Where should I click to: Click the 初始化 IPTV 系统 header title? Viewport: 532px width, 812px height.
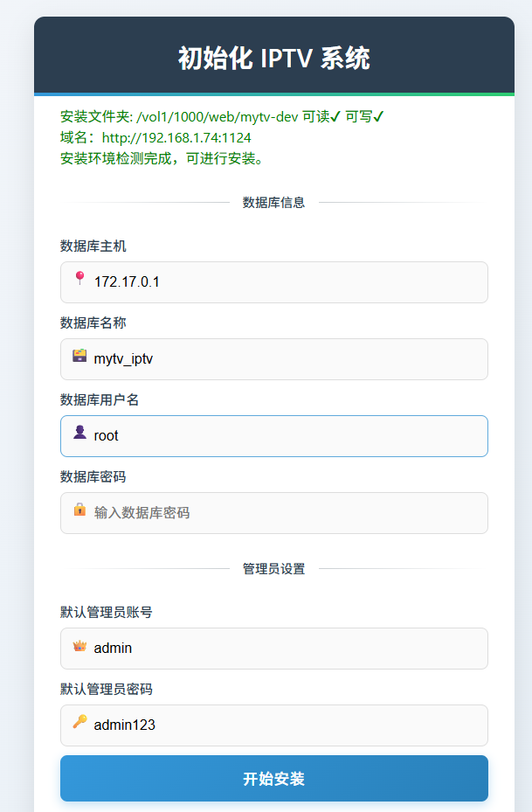click(273, 59)
